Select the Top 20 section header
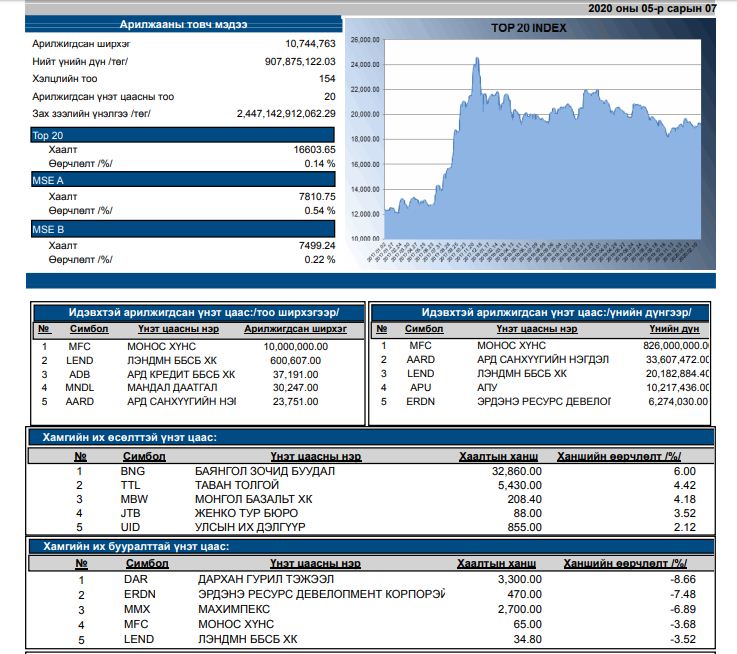Viewport: 737px width, 654px height. click(x=48, y=134)
